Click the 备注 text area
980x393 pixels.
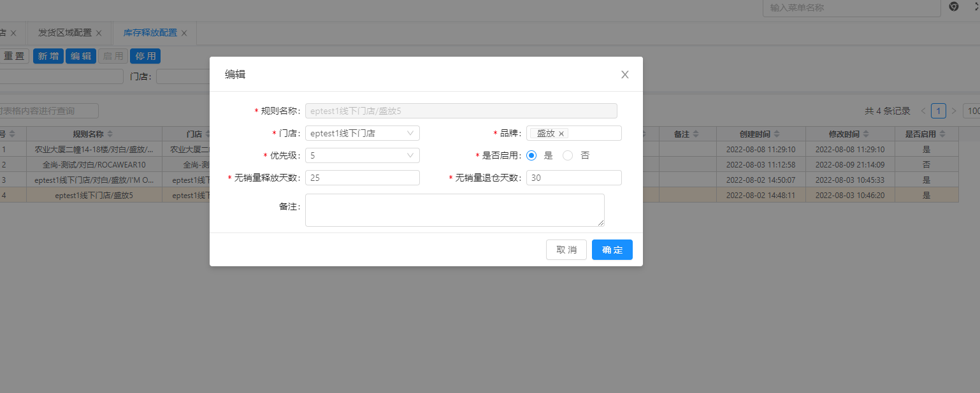coord(454,210)
